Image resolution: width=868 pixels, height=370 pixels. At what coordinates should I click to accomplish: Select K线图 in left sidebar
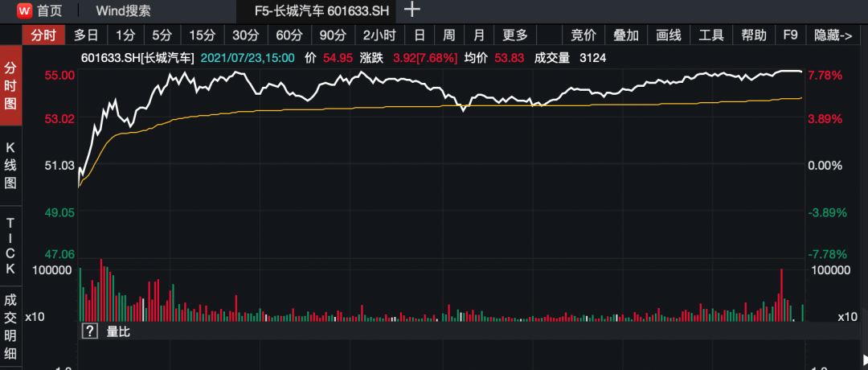(10, 166)
